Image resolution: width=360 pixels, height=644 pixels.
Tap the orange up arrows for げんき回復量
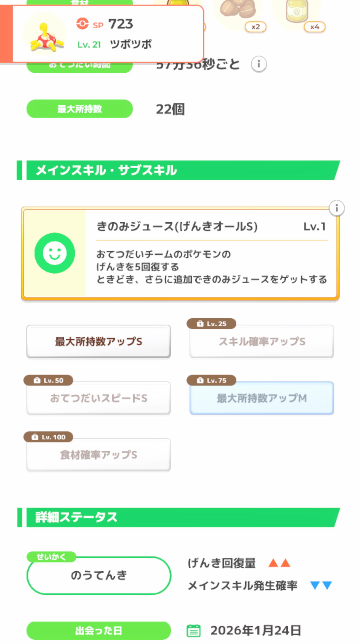(x=279, y=563)
